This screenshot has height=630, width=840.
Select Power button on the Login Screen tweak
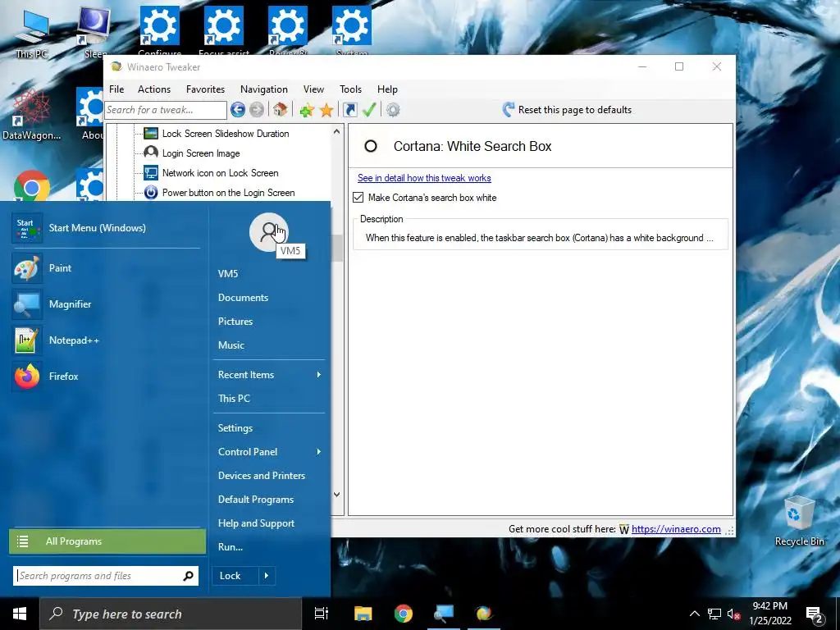click(228, 193)
